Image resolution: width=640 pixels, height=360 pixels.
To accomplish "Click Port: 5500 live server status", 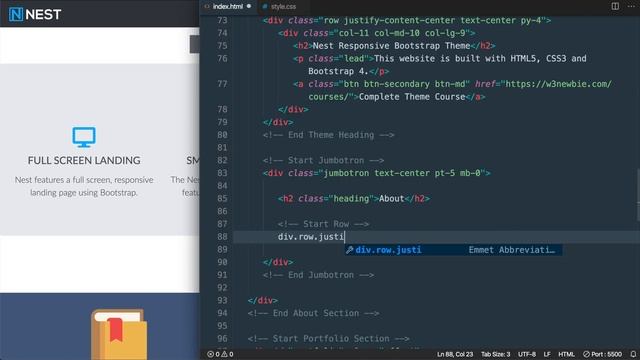I will click(x=602, y=354).
